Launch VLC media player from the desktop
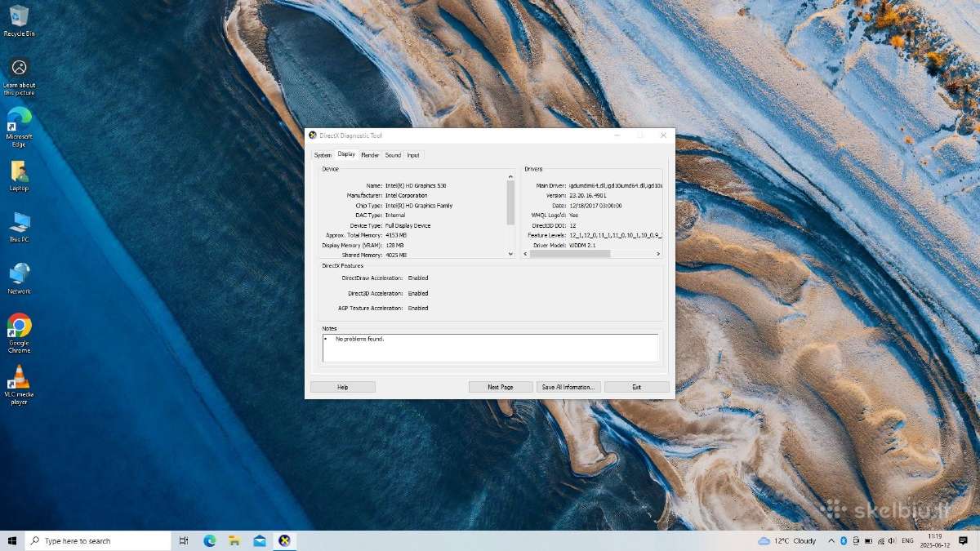 [19, 384]
